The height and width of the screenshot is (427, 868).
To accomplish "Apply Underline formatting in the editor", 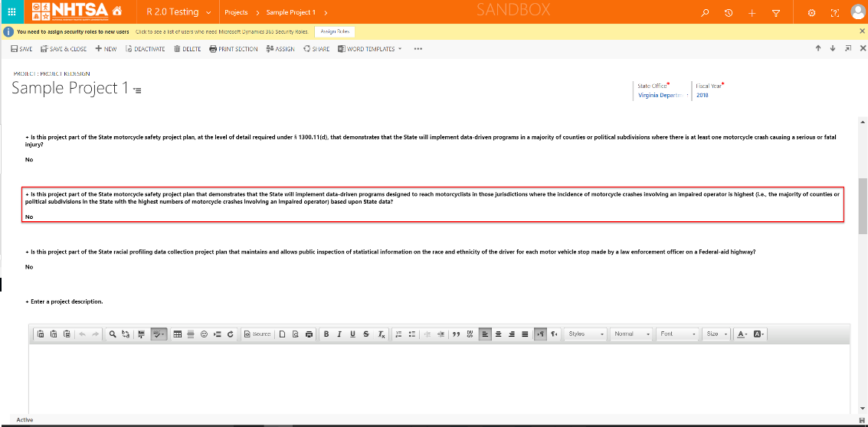I will (x=352, y=334).
